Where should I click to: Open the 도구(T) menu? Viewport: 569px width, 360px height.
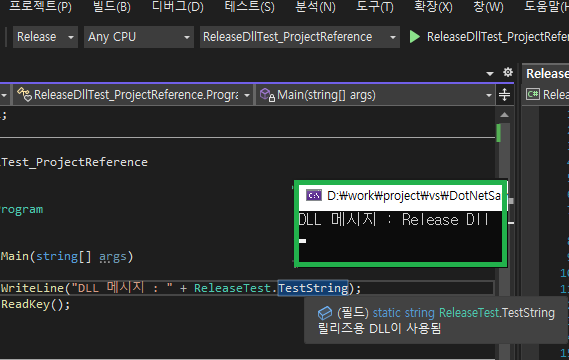pyautogui.click(x=375, y=7)
